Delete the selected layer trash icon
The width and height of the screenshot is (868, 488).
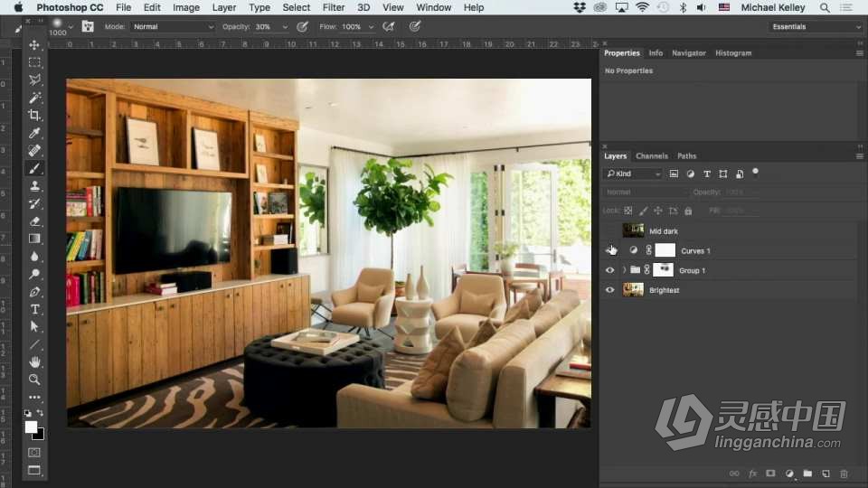[x=844, y=474]
